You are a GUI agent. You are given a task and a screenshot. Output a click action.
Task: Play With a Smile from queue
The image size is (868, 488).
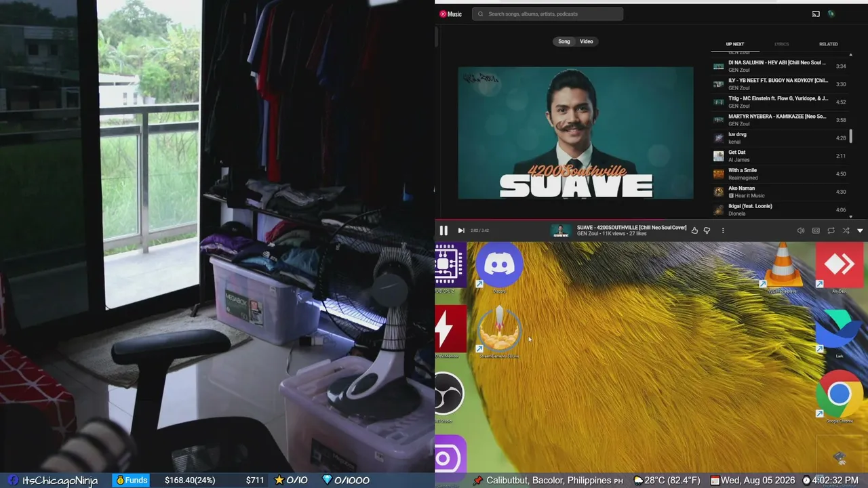[780, 174]
